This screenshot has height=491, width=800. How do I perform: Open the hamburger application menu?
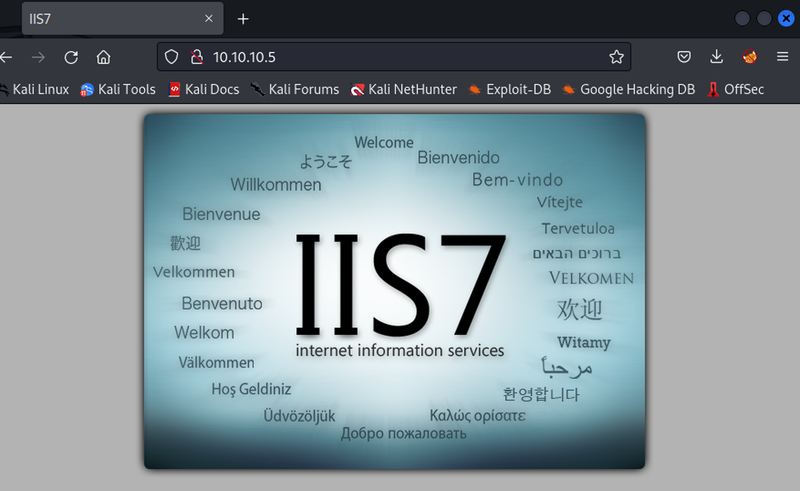[x=782, y=57]
